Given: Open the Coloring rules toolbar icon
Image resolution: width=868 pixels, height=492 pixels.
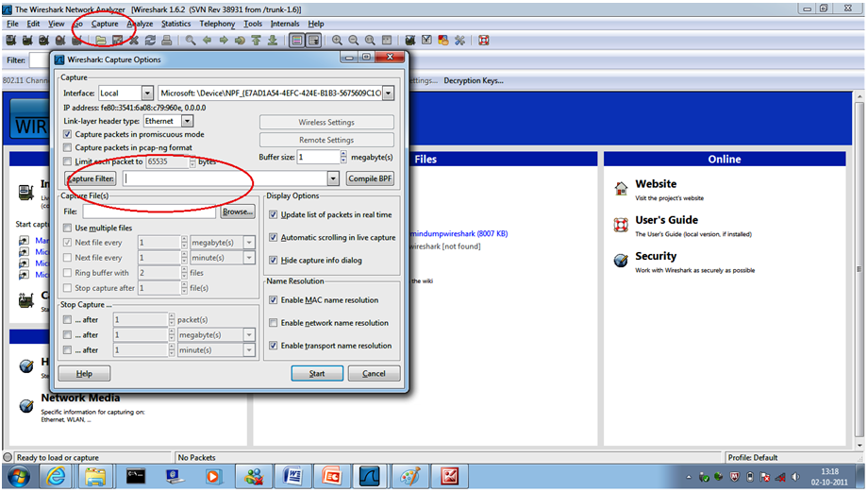Looking at the screenshot, I should (x=442, y=41).
